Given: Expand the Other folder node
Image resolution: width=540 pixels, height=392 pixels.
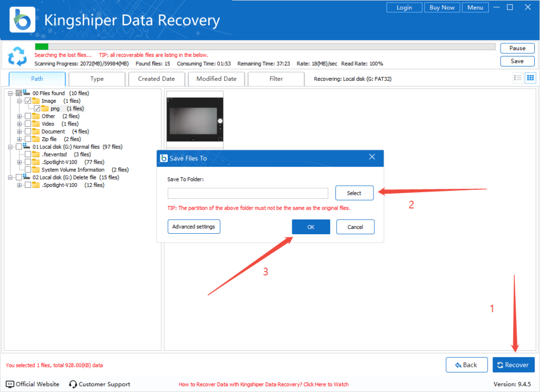Looking at the screenshot, I should tap(20, 117).
